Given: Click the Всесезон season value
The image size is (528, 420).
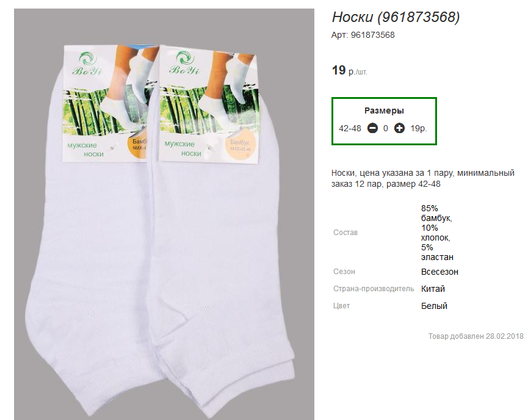Looking at the screenshot, I should click(439, 272).
